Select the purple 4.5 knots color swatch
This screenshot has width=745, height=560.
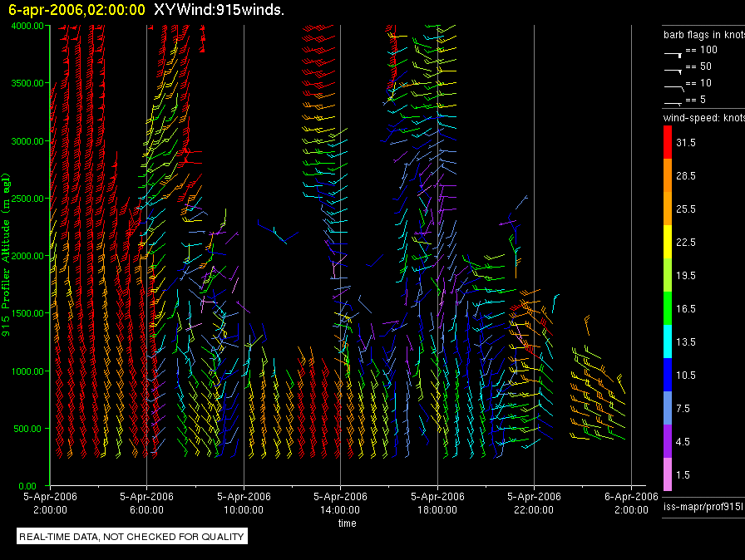pyautogui.click(x=668, y=441)
